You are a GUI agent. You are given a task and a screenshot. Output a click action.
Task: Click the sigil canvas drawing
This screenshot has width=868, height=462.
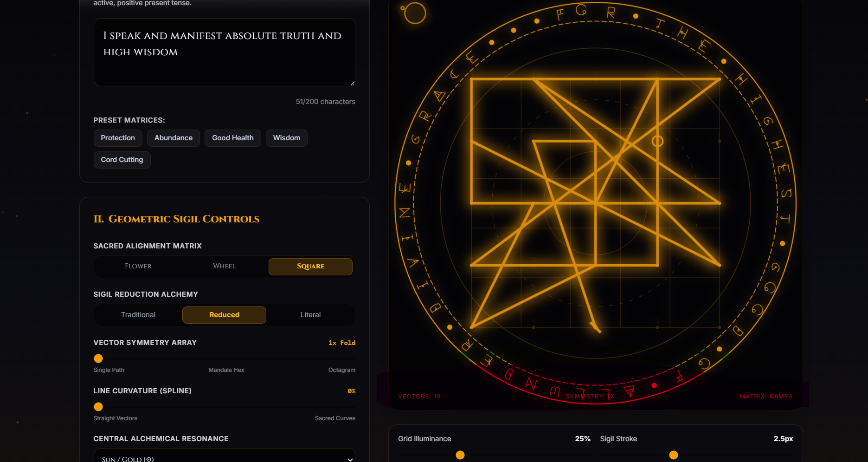point(596,203)
